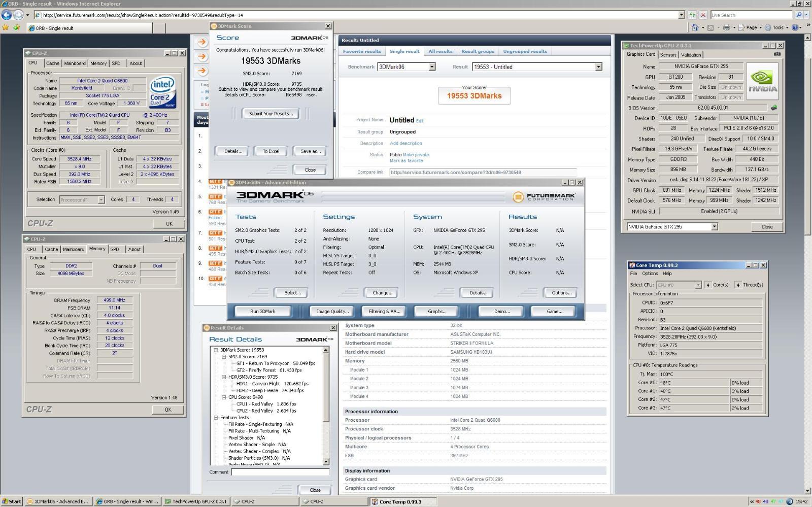The height and width of the screenshot is (507, 812).
Task: Click the Image Quality button
Action: tap(332, 311)
